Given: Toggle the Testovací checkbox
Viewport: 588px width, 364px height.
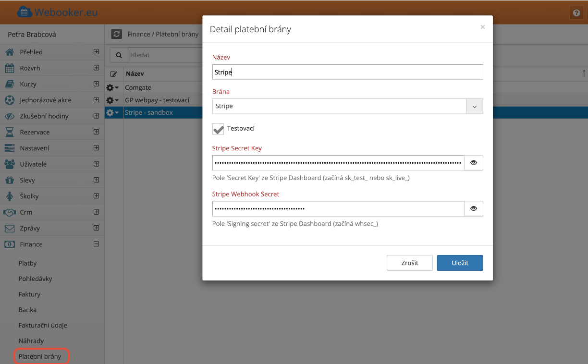Looking at the screenshot, I should pos(218,129).
